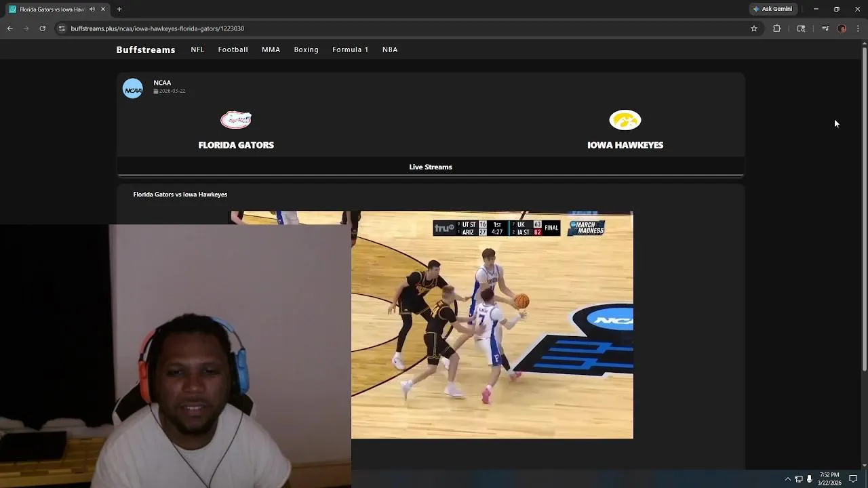Click the Iowa Hawkeyes team logo
This screenshot has width=868, height=488.
coord(625,120)
